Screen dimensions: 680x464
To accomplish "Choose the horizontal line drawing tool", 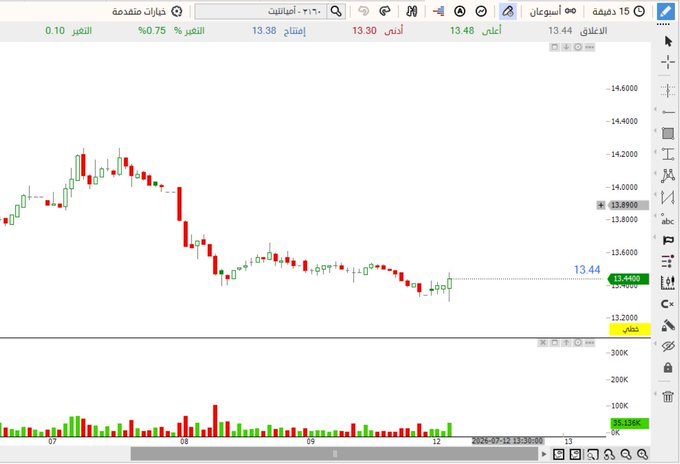I will pyautogui.click(x=668, y=112).
